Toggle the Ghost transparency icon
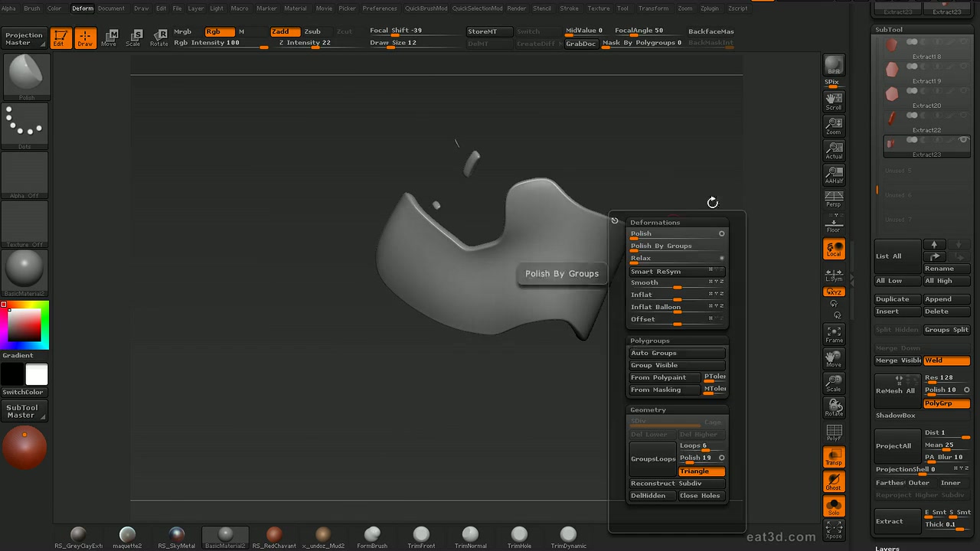 coord(834,481)
